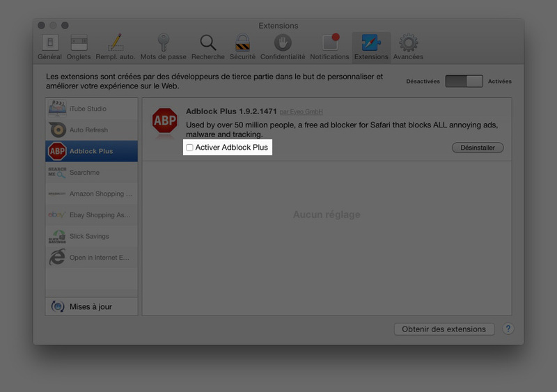Click the large ABP logo in details
The height and width of the screenshot is (392, 557).
point(165,121)
